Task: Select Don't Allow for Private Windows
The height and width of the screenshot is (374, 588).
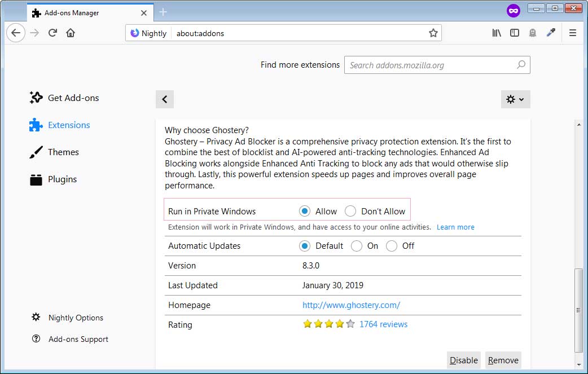Action: click(x=350, y=212)
